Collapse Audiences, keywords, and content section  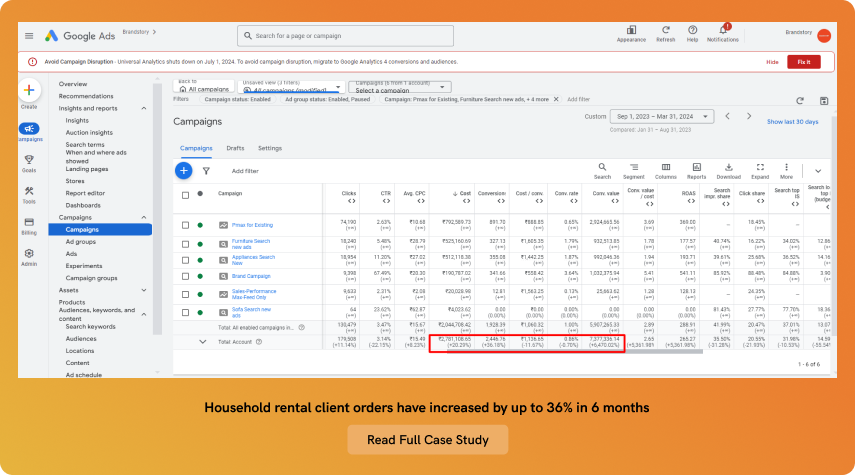pyautogui.click(x=144, y=314)
